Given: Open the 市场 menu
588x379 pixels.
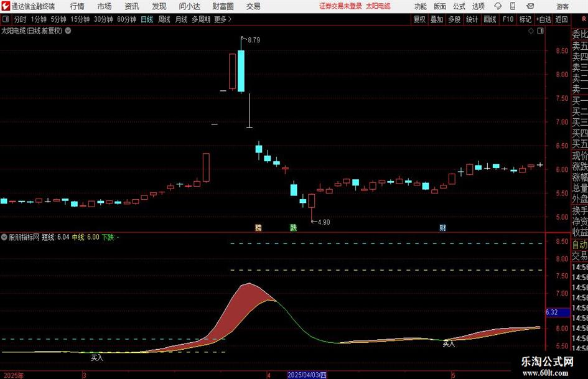Looking at the screenshot, I should pyautogui.click(x=105, y=6).
